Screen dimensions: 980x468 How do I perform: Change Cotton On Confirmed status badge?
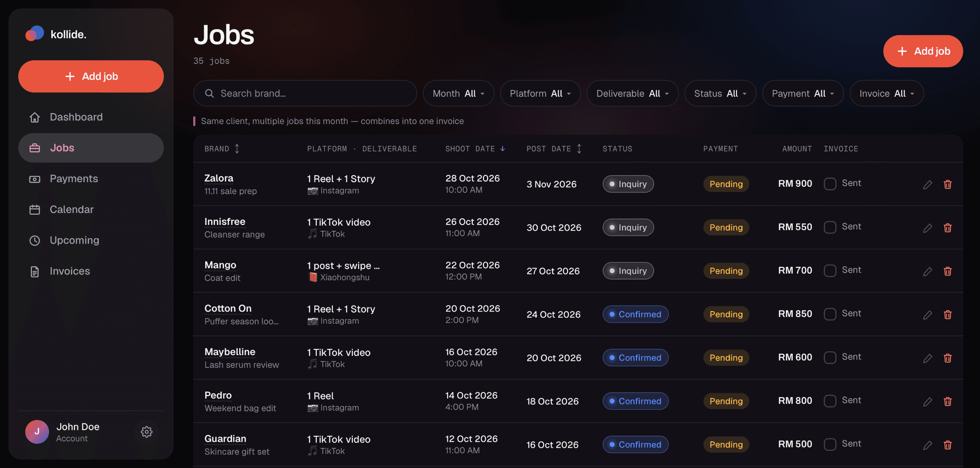pos(635,314)
